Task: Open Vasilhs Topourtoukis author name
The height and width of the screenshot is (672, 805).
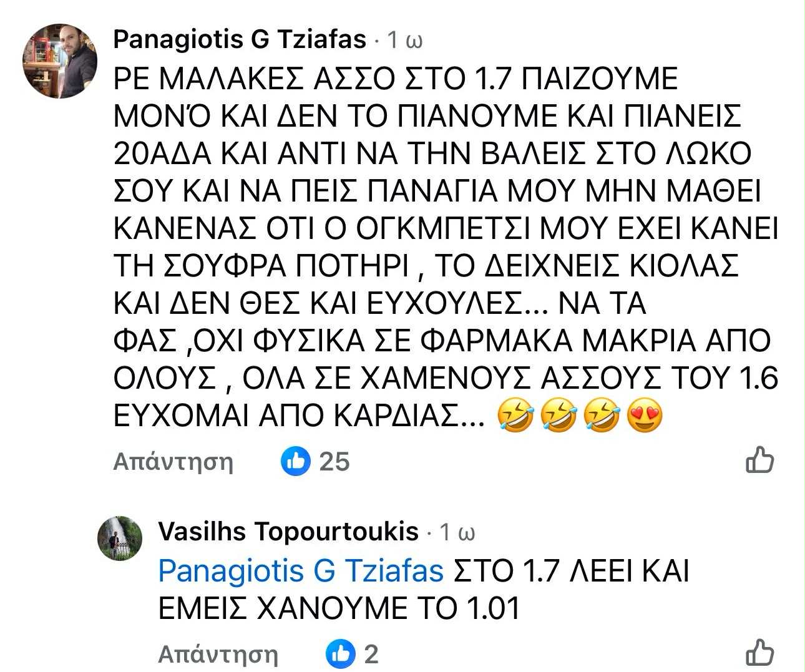Action: tap(288, 532)
